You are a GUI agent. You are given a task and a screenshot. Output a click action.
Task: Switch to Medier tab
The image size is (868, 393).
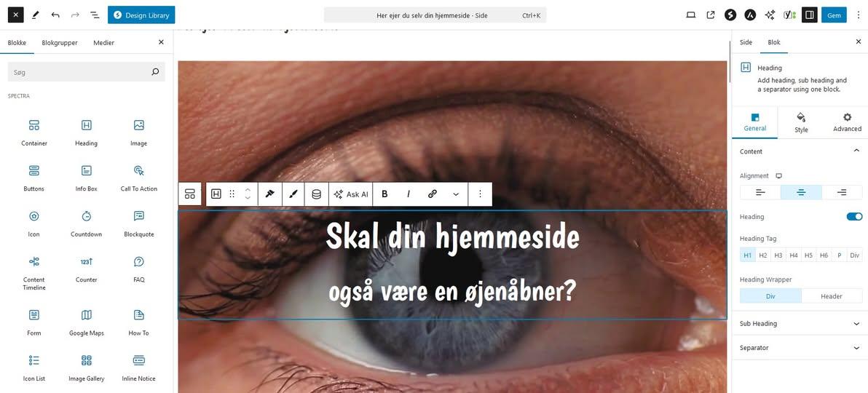[104, 43]
